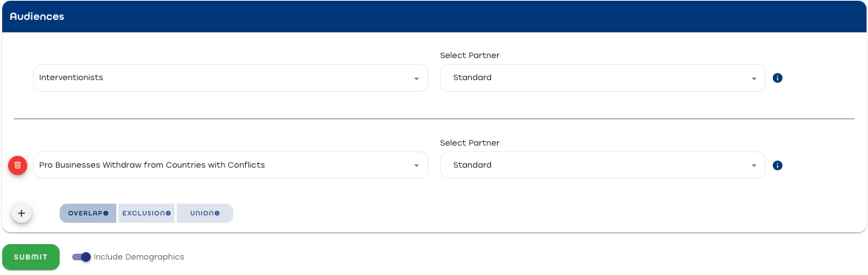Add another audience with the plus button
Viewport: 868px width, 275px height.
(21, 213)
